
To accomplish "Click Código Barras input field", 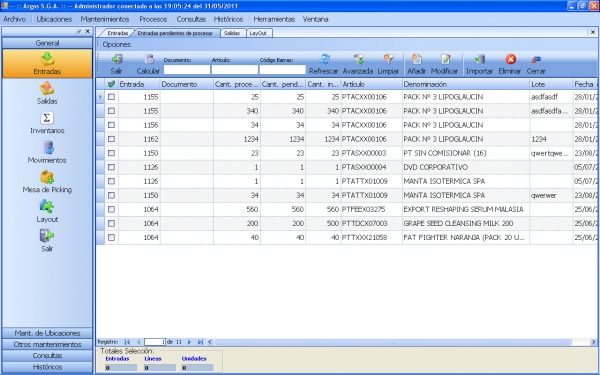I will tap(282, 70).
